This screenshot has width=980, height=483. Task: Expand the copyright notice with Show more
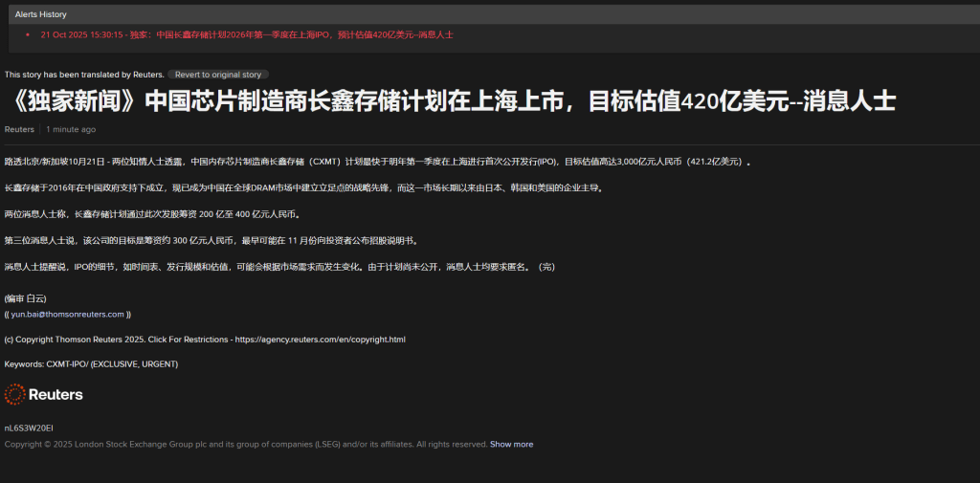click(x=511, y=444)
